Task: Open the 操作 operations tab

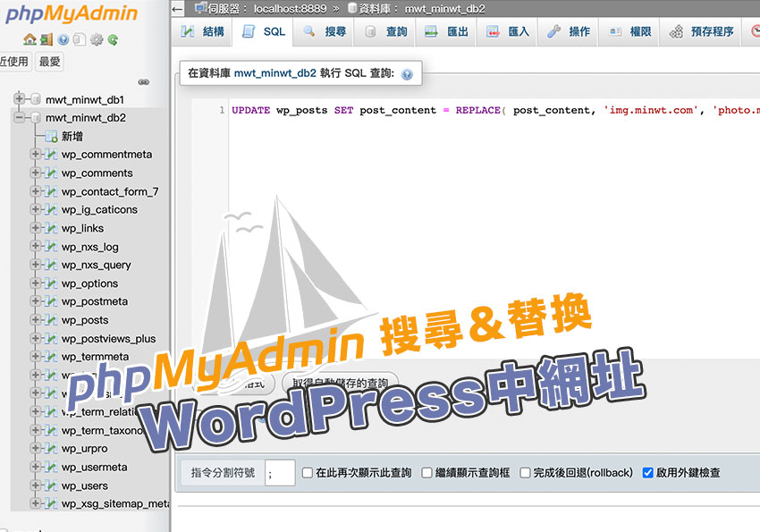Action: tap(568, 32)
